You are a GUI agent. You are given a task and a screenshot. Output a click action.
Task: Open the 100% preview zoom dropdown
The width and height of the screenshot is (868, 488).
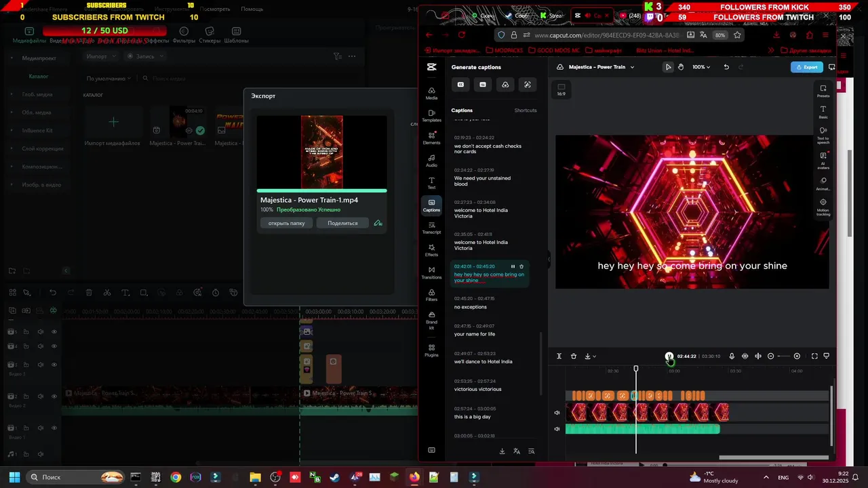click(x=701, y=67)
